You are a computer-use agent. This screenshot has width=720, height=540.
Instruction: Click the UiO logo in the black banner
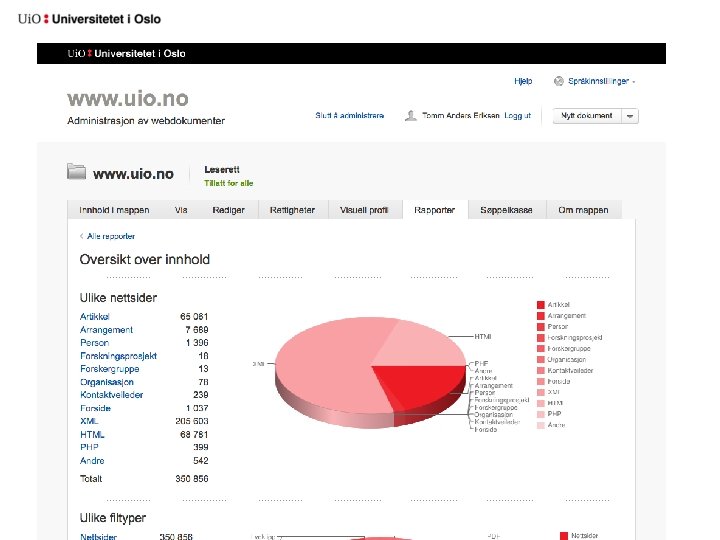pos(126,53)
